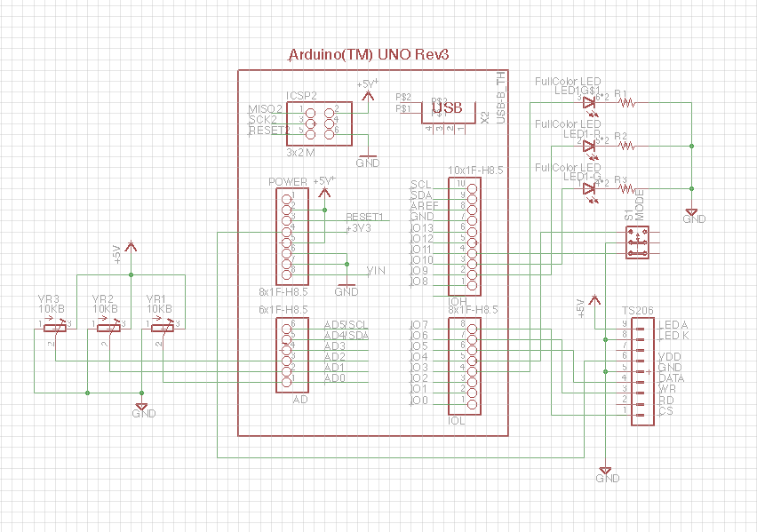Click the R1 resistor symbol
The height and width of the screenshot is (532, 757).
(627, 102)
